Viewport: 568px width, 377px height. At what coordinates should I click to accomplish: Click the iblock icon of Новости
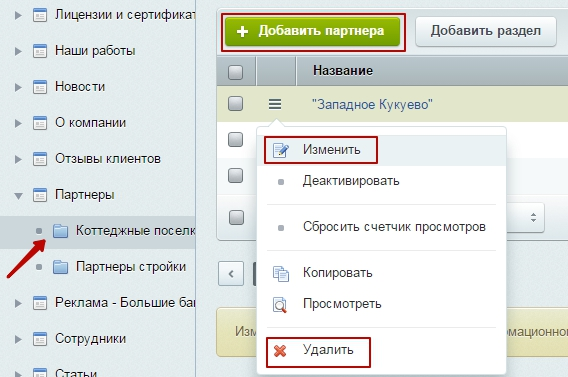[x=40, y=87]
